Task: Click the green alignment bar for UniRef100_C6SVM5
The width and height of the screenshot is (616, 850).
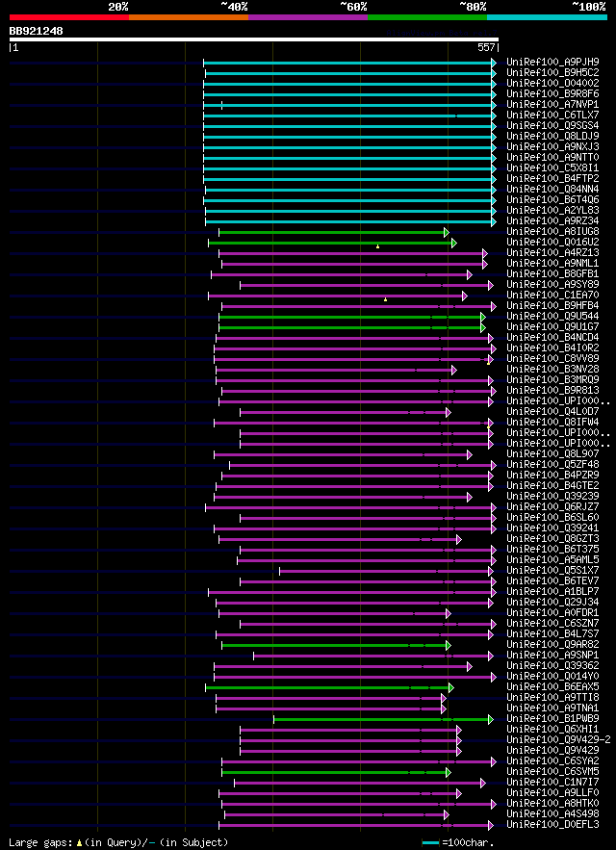Action: [x=336, y=772]
